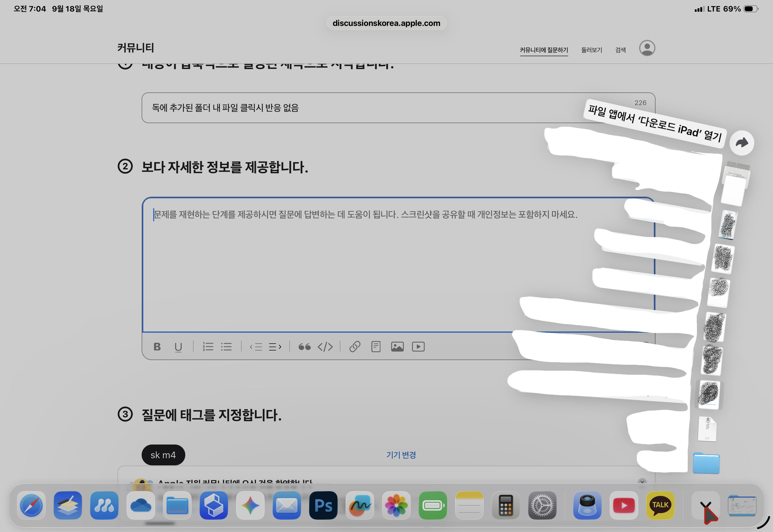Click the title input field

[334, 108]
